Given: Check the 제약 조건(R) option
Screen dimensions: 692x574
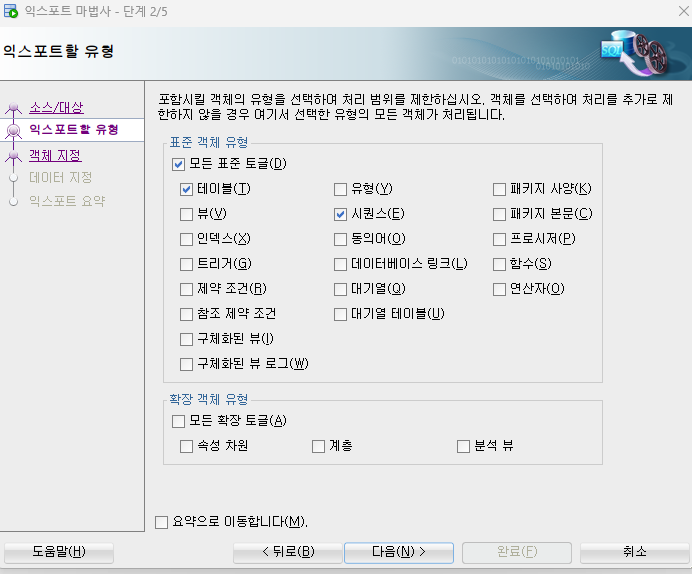Looking at the screenshot, I should pyautogui.click(x=186, y=289).
